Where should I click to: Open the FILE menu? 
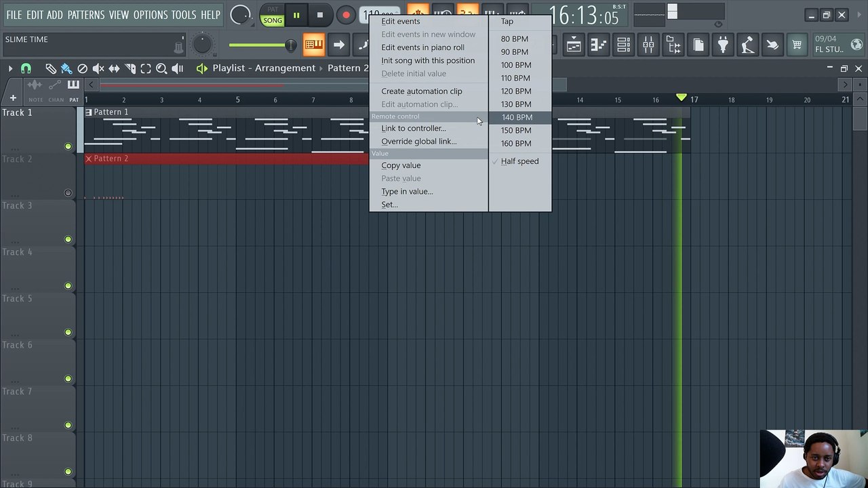point(14,14)
